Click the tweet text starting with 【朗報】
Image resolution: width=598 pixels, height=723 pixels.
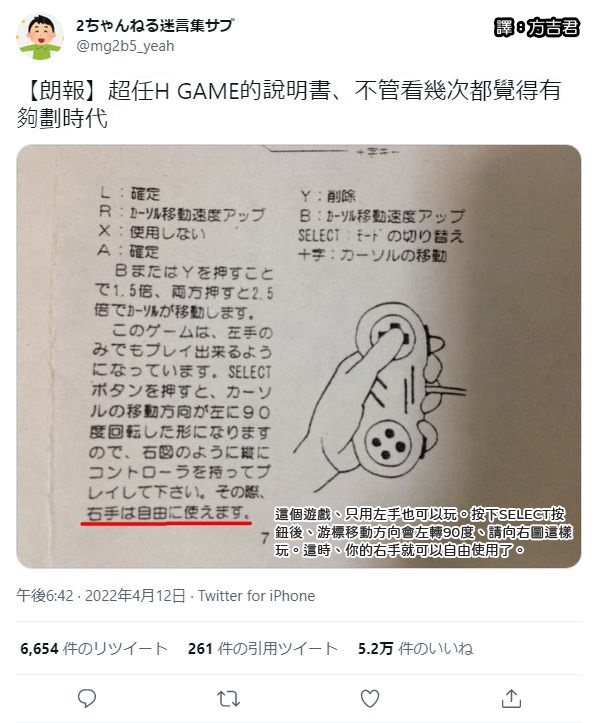(x=289, y=104)
